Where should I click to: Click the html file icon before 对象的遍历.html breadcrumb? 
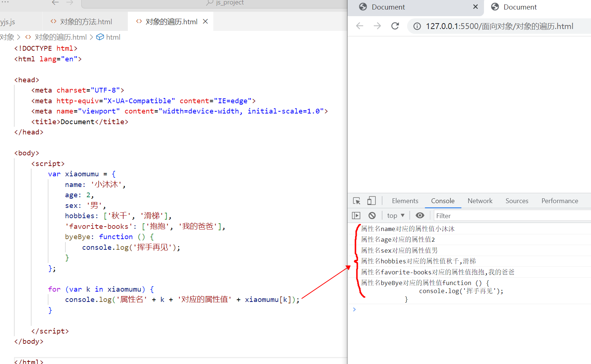[28, 37]
